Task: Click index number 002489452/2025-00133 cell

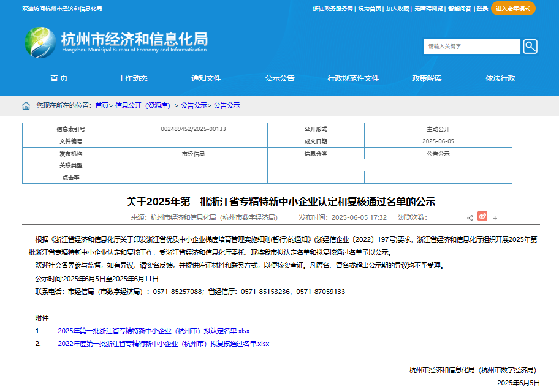Action: [x=193, y=129]
